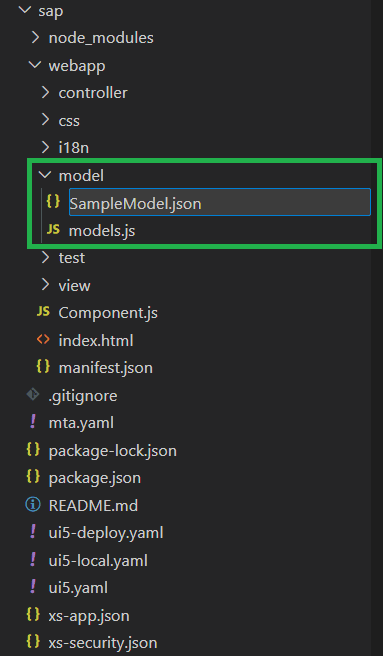The image size is (383, 656).
Task: Click the YAML exclamation icon beside mta.yaml
Action: coord(33,421)
